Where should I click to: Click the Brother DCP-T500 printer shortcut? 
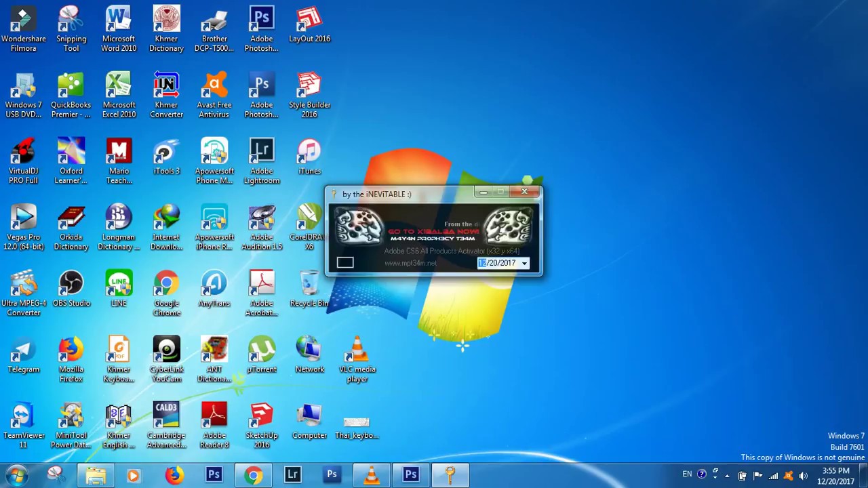tap(214, 29)
